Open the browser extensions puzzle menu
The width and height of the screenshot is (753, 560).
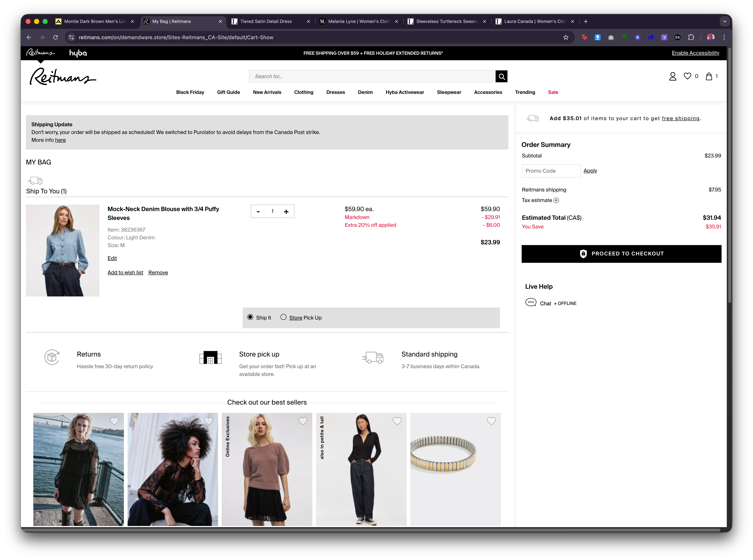(x=691, y=37)
